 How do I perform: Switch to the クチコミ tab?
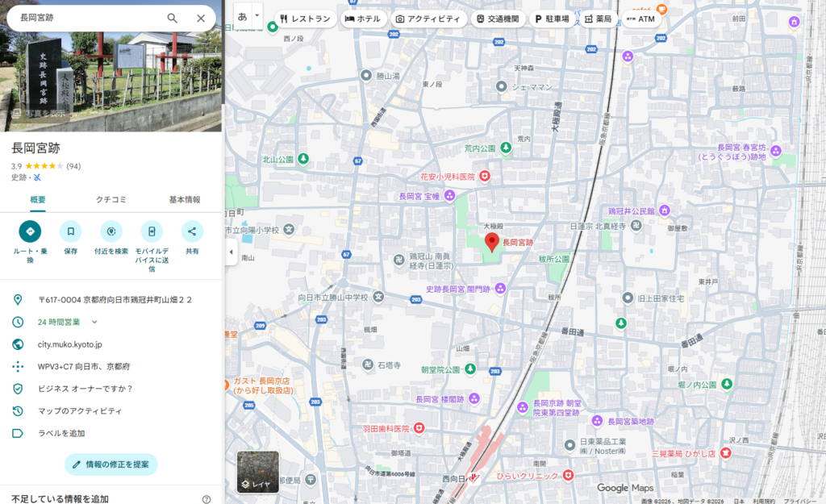pyautogui.click(x=111, y=199)
